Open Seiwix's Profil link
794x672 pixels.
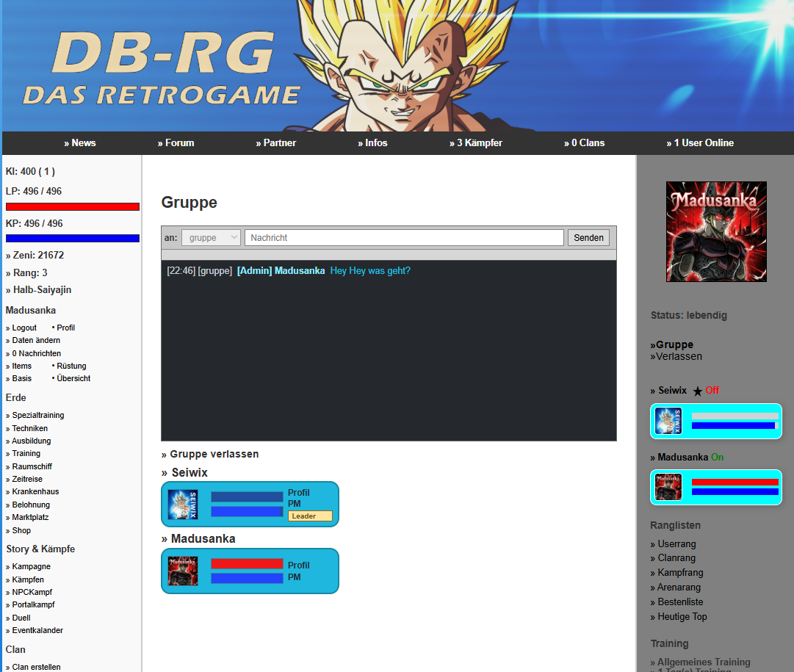(x=299, y=493)
